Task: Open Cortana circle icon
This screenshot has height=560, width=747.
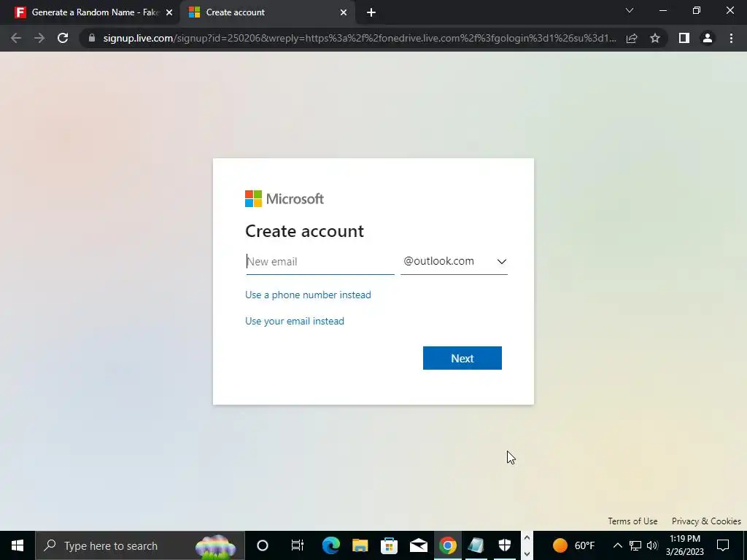Action: pos(263,545)
